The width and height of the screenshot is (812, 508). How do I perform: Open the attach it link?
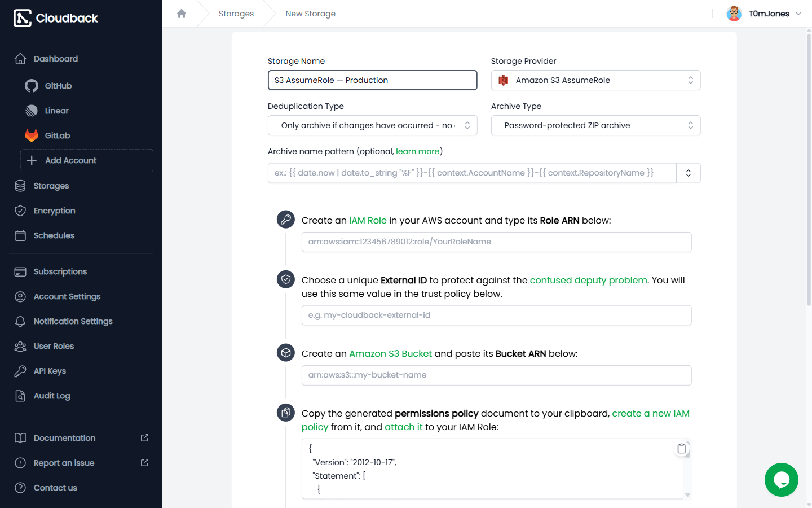point(403,427)
